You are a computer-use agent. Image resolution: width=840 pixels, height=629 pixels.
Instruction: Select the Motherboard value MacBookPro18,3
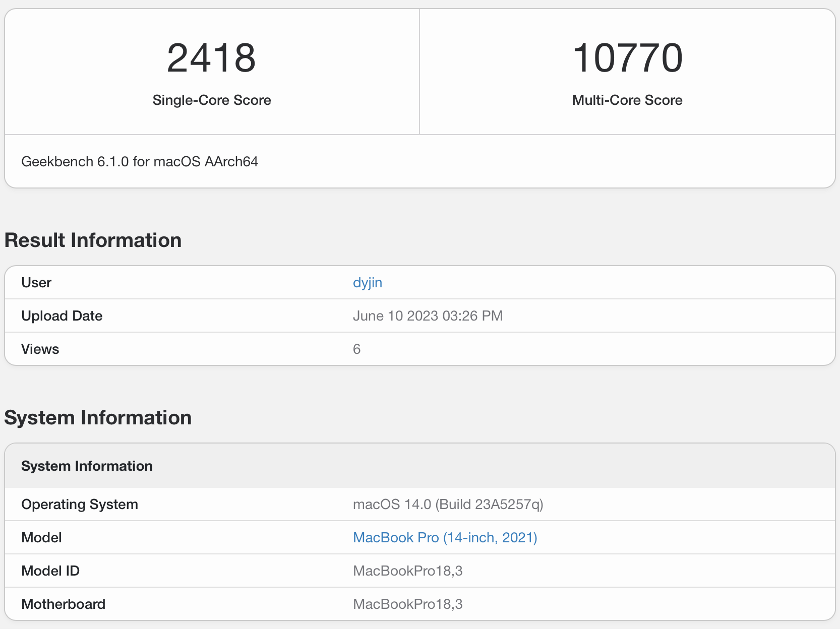(x=408, y=604)
